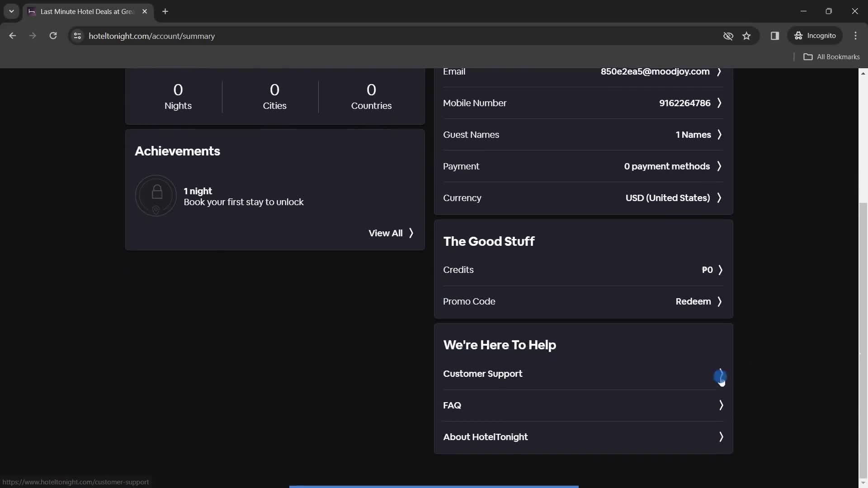The image size is (868, 488).
Task: Click the Achievements heading
Action: 177,151
